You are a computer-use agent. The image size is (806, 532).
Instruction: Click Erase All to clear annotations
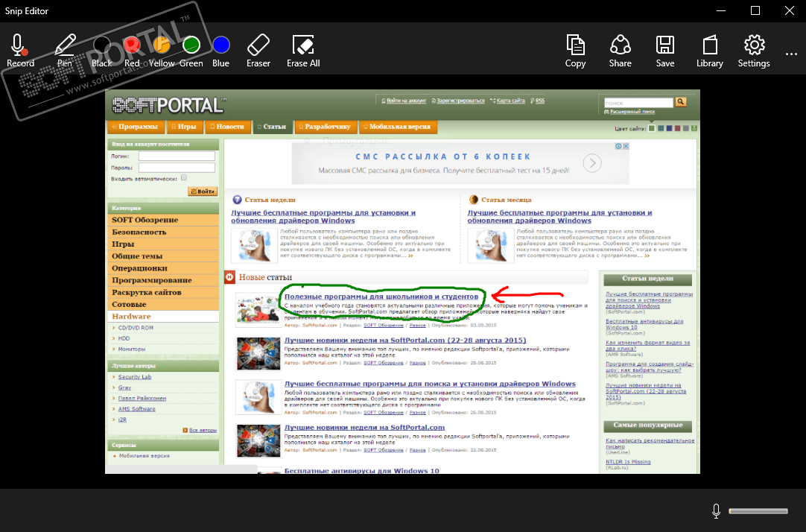[x=303, y=51]
